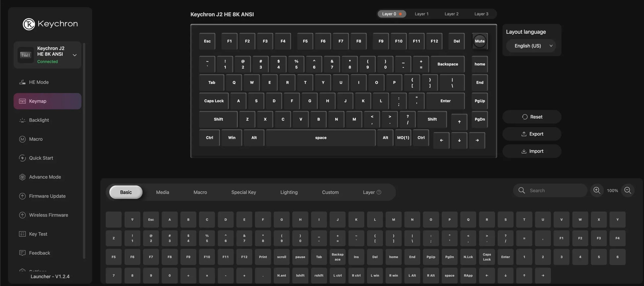The image size is (644, 286).
Task: Click the Advance Mode gear icon
Action: click(22, 177)
